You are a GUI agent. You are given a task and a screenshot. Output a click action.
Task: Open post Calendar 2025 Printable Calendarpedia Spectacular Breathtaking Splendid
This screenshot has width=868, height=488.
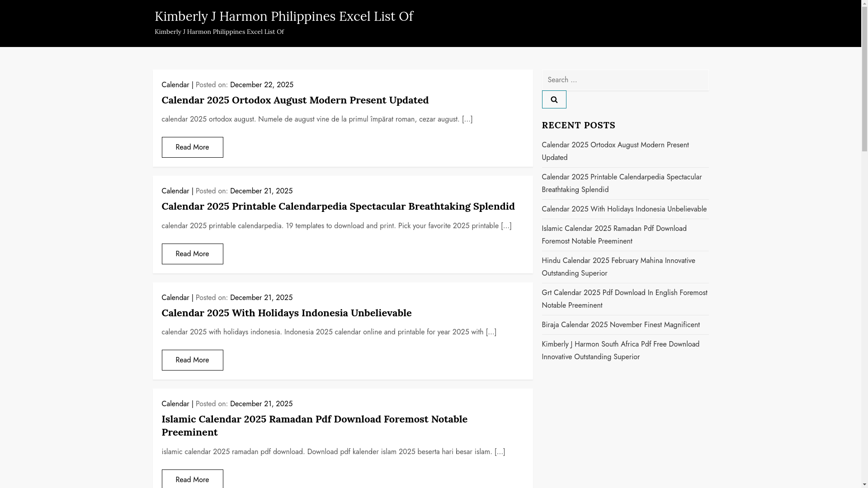click(338, 206)
